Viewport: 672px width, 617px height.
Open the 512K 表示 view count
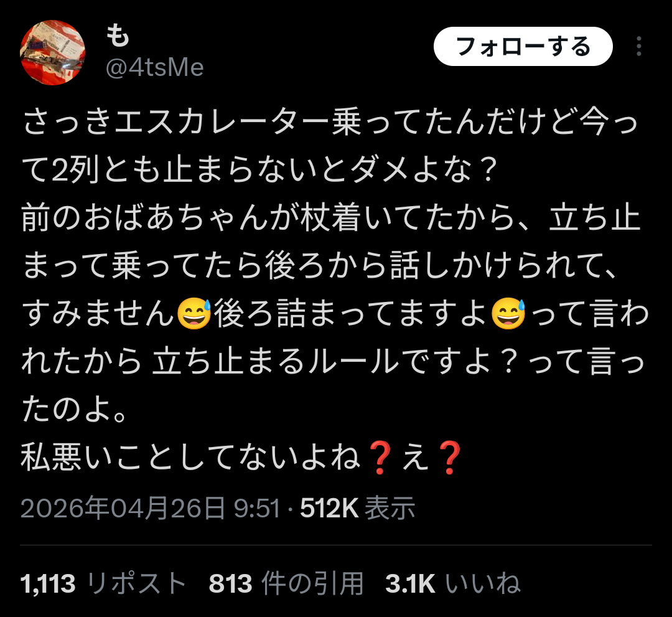pos(357,508)
